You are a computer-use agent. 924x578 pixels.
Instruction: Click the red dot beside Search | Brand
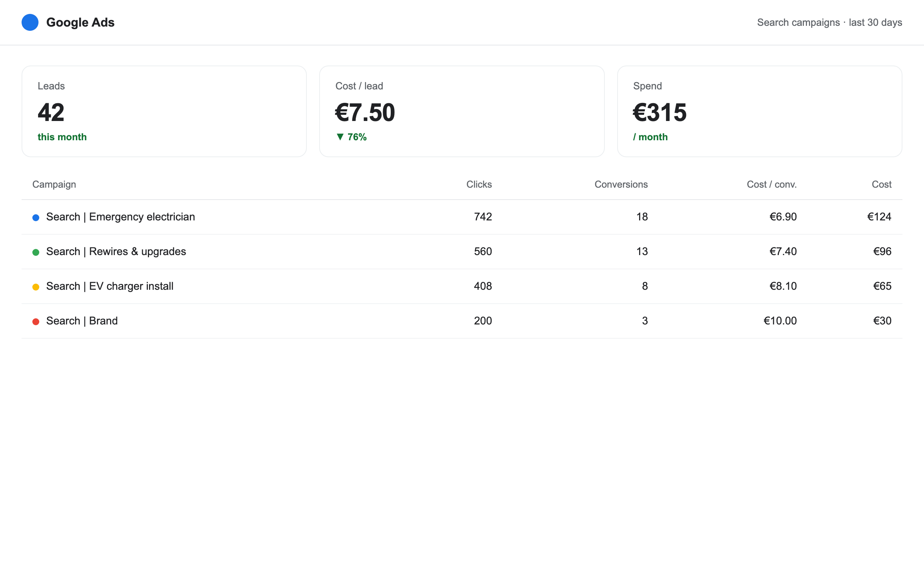[x=36, y=322]
